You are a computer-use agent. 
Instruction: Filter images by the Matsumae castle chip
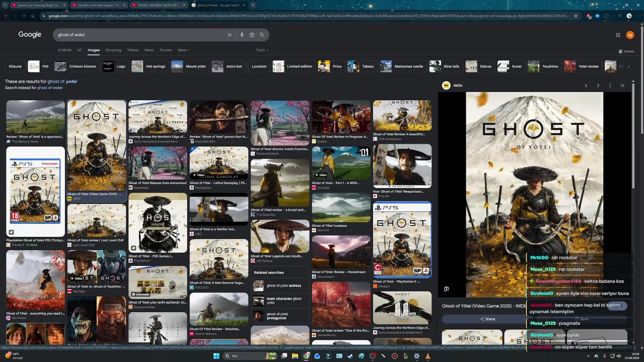pyautogui.click(x=403, y=66)
